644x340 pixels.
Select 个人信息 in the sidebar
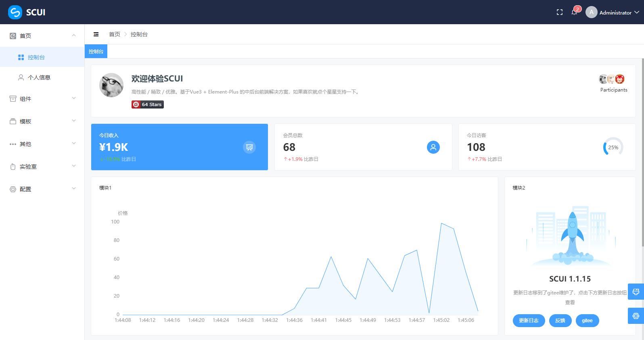[x=39, y=77]
